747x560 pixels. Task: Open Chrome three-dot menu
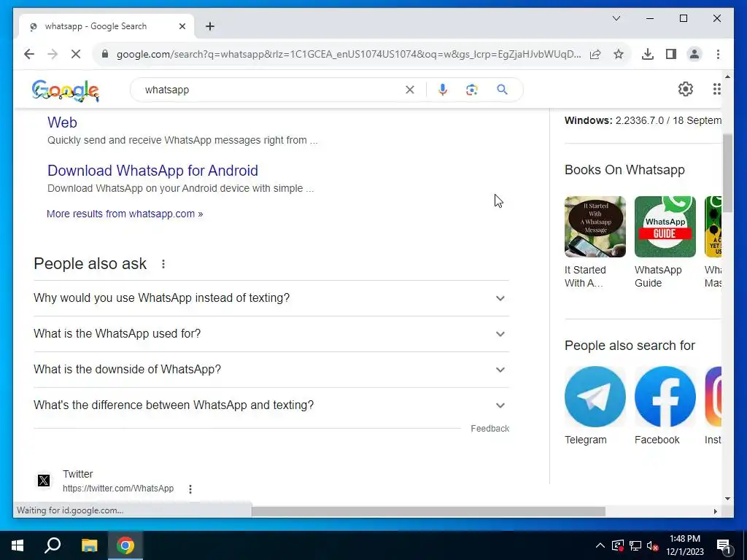[718, 54]
